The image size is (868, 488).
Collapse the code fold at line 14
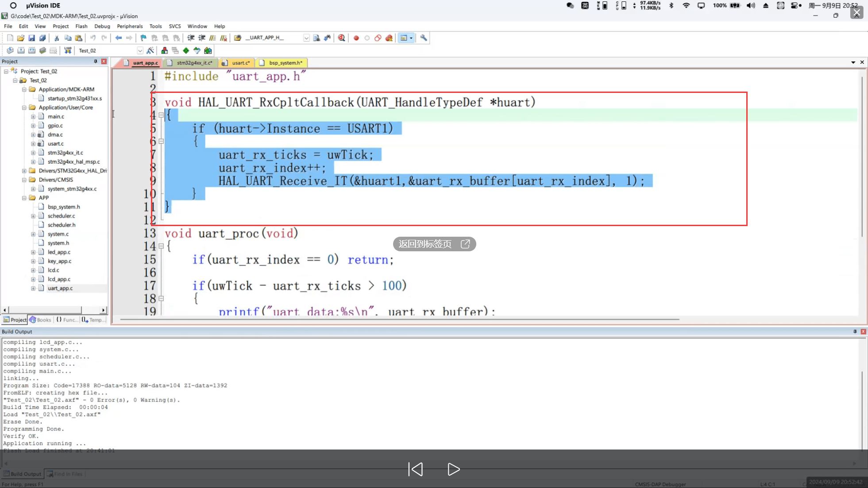[161, 246]
